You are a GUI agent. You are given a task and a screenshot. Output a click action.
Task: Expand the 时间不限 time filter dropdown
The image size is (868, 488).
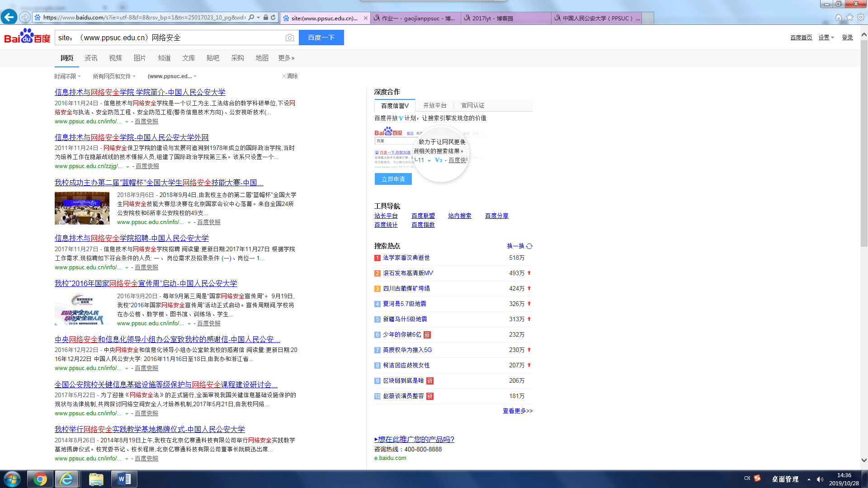[x=67, y=76]
